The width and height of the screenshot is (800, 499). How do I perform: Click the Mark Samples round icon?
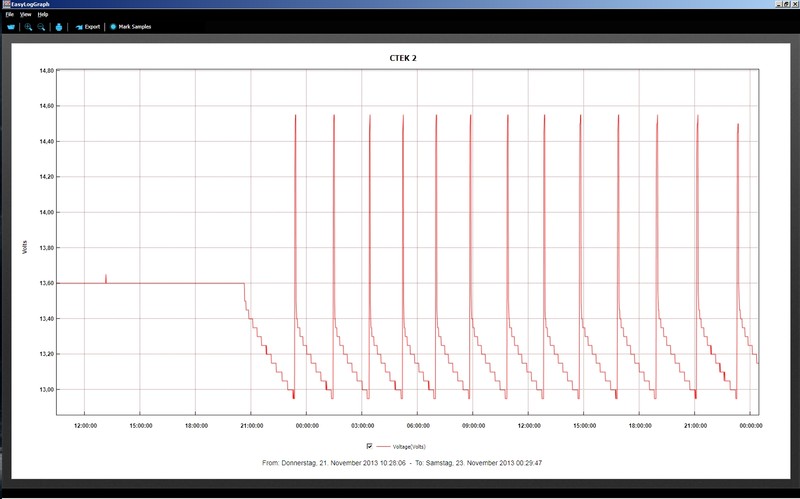pos(113,27)
